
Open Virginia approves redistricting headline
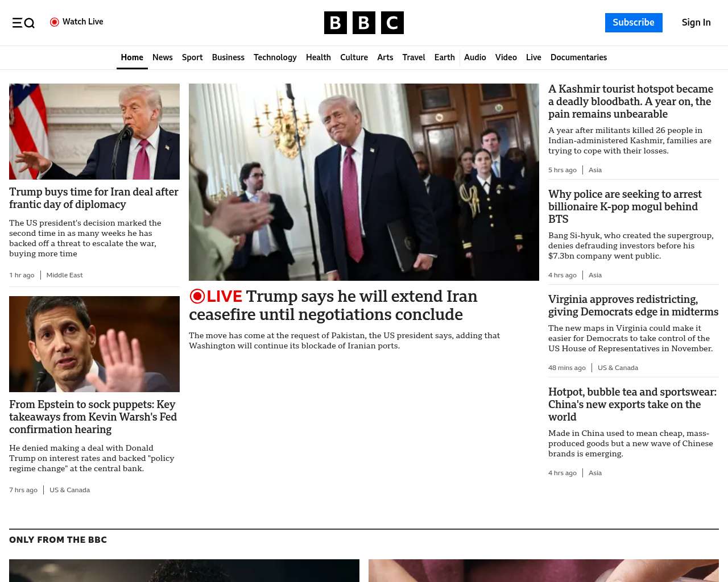click(633, 306)
